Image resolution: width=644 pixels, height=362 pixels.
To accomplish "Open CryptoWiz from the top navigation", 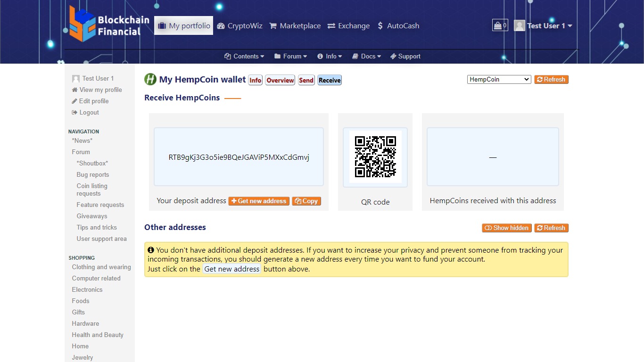I will click(239, 26).
